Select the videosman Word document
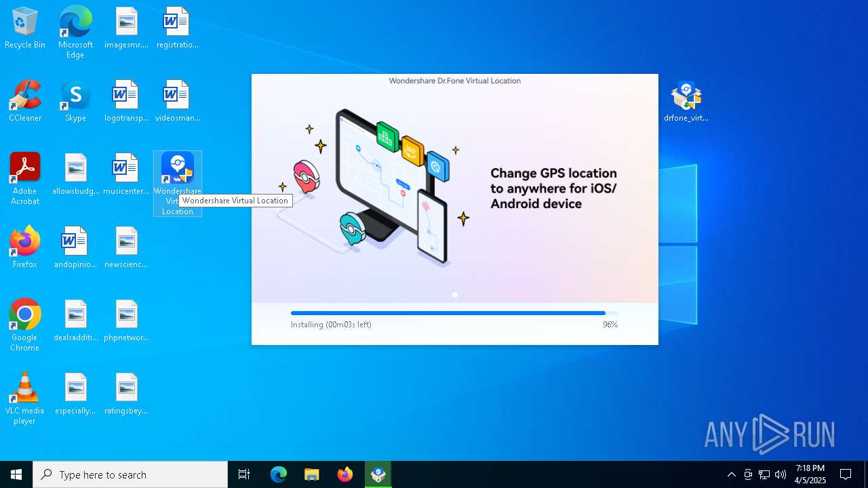The height and width of the screenshot is (488, 868). point(177,101)
